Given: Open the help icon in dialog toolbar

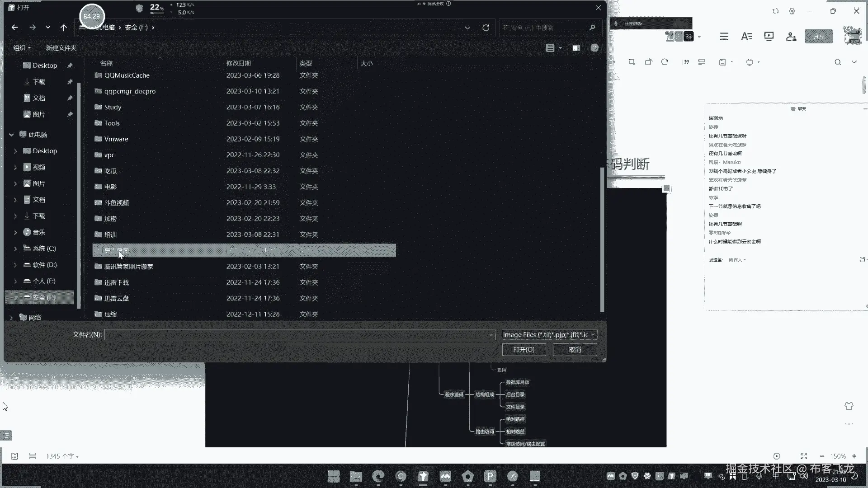Looking at the screenshot, I should click(x=594, y=48).
